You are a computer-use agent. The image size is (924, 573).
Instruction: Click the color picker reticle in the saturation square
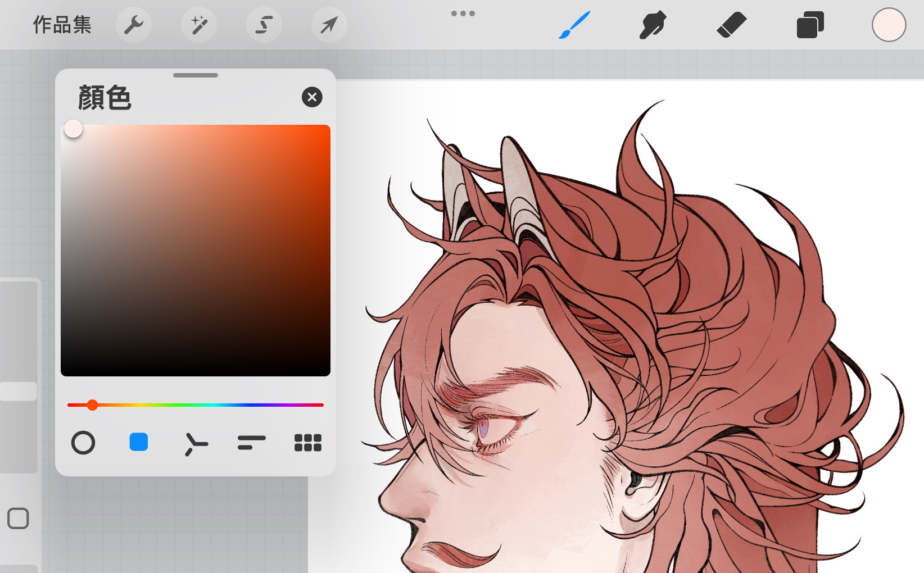click(x=74, y=129)
